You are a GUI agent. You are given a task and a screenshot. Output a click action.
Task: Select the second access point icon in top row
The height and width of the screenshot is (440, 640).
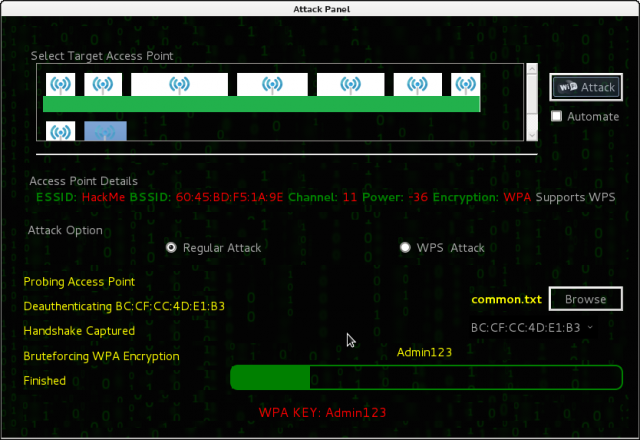102,85
